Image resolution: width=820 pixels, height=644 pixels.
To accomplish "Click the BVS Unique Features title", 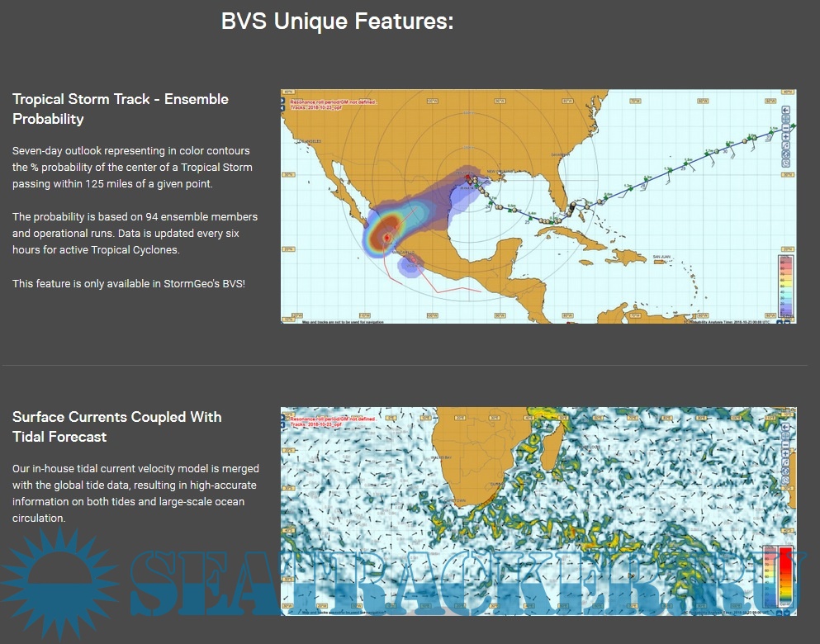I will (x=337, y=21).
